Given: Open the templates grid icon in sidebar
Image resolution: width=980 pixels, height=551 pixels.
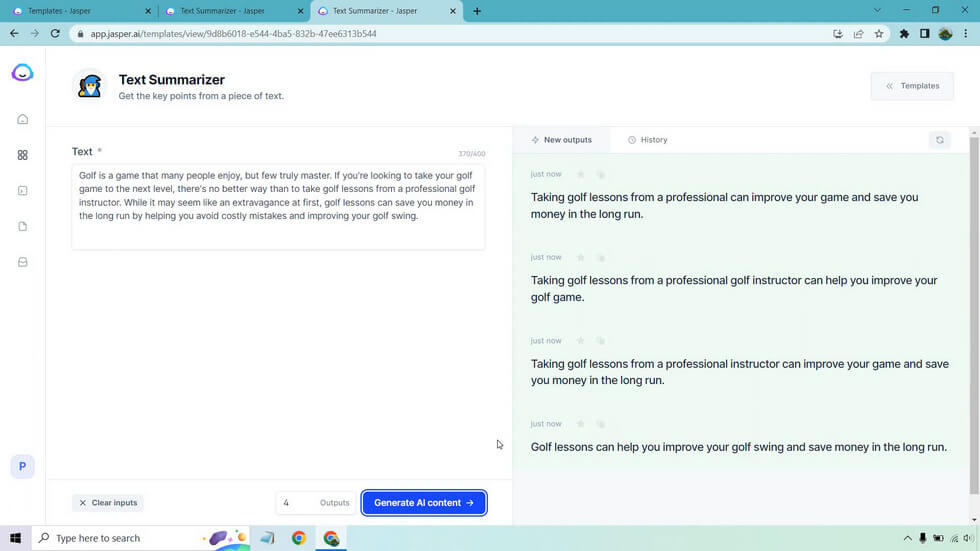Looking at the screenshot, I should (22, 155).
